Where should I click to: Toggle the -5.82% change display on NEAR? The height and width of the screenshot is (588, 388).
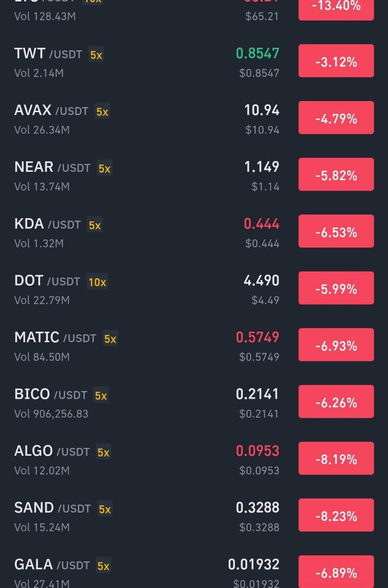(x=336, y=175)
